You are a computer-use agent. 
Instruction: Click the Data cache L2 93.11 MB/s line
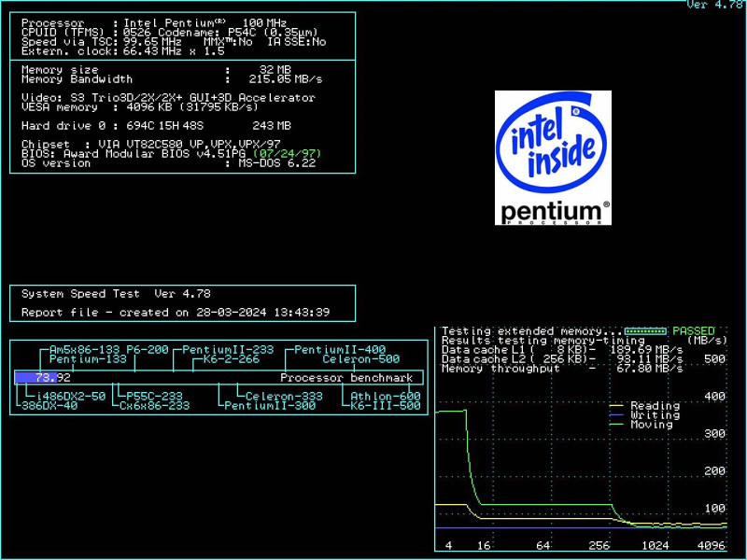point(562,359)
